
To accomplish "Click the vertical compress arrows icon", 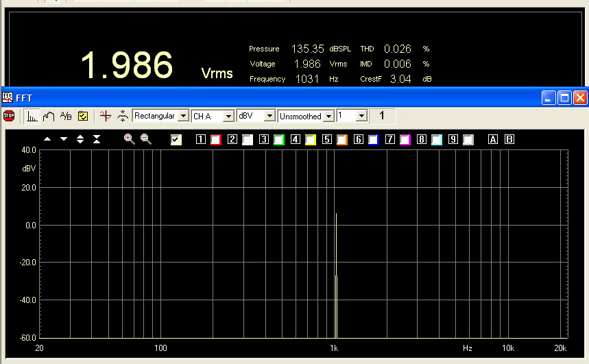I will pos(97,139).
